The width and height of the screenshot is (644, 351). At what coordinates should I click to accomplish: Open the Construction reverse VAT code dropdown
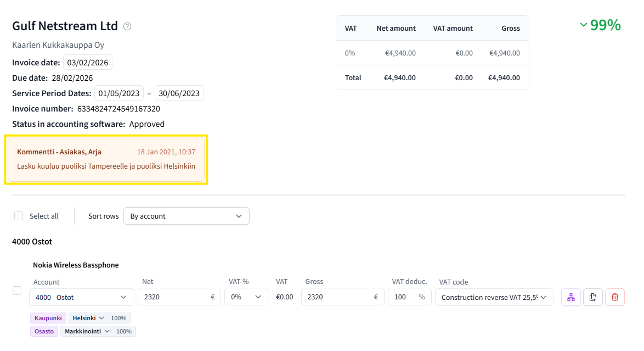(x=494, y=297)
